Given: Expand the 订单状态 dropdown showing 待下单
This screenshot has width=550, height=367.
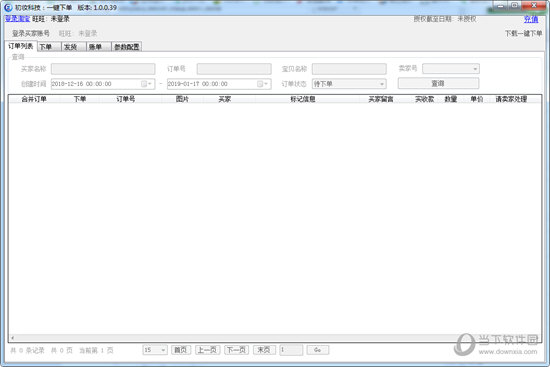Looking at the screenshot, I should point(382,84).
